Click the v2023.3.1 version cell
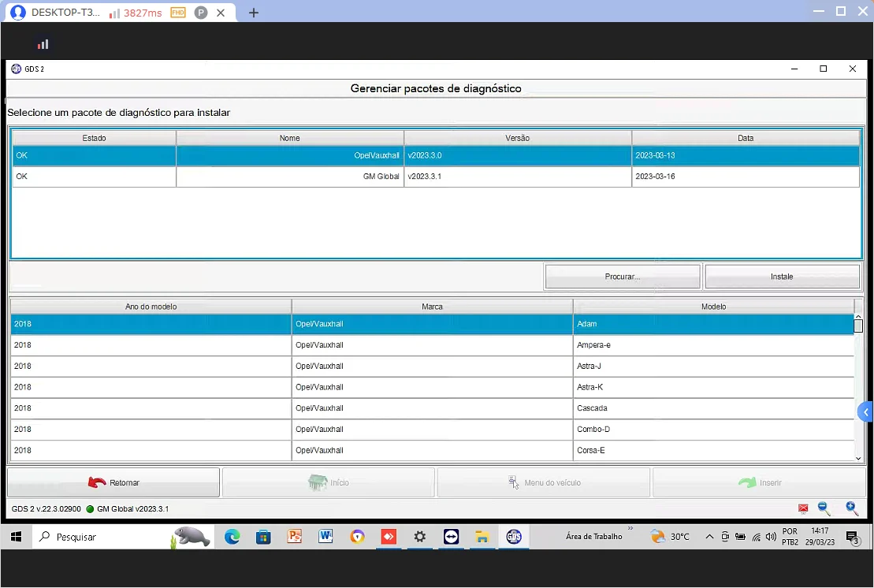The image size is (874, 588). (x=517, y=177)
